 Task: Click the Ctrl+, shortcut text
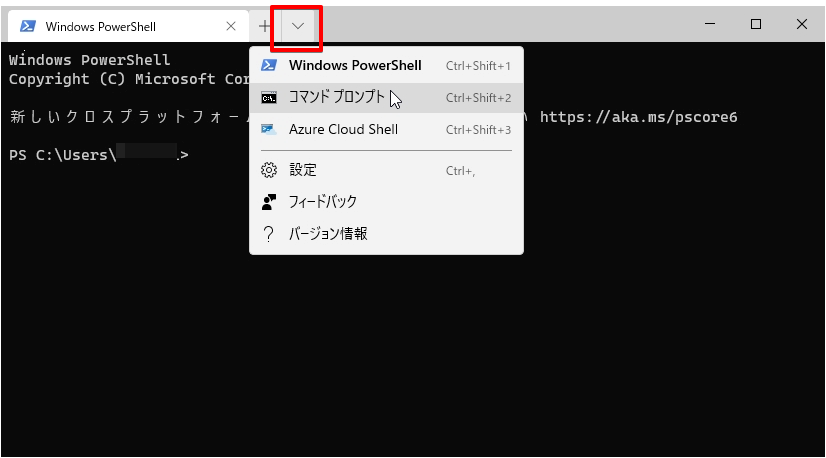(x=460, y=171)
